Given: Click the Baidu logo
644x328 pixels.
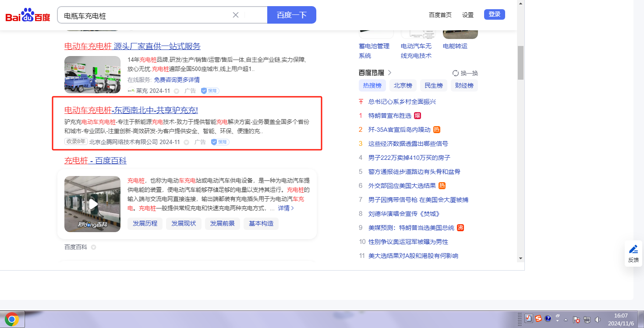Looking at the screenshot, I should tap(28, 15).
